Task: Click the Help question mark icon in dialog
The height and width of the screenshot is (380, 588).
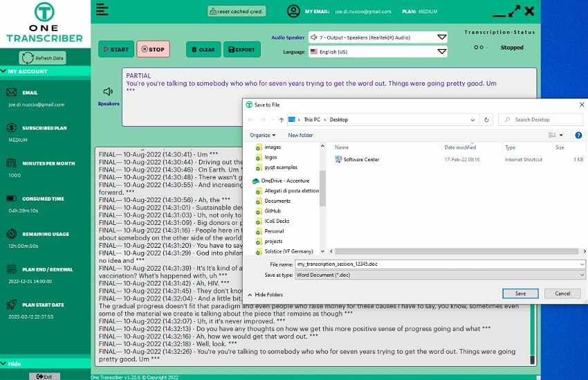Action: point(578,135)
